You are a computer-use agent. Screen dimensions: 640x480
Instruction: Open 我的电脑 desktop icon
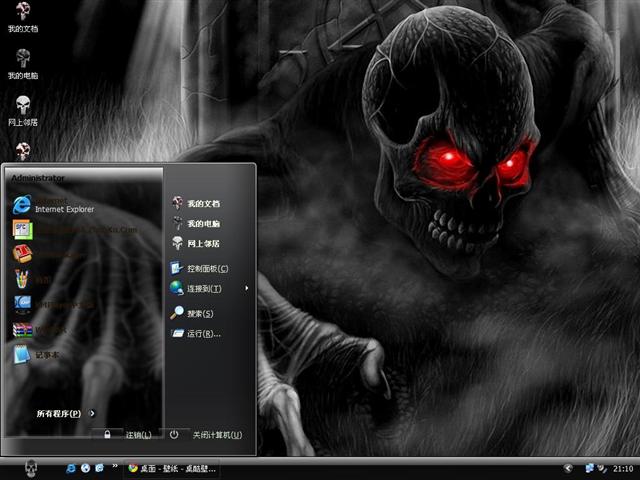(x=23, y=64)
